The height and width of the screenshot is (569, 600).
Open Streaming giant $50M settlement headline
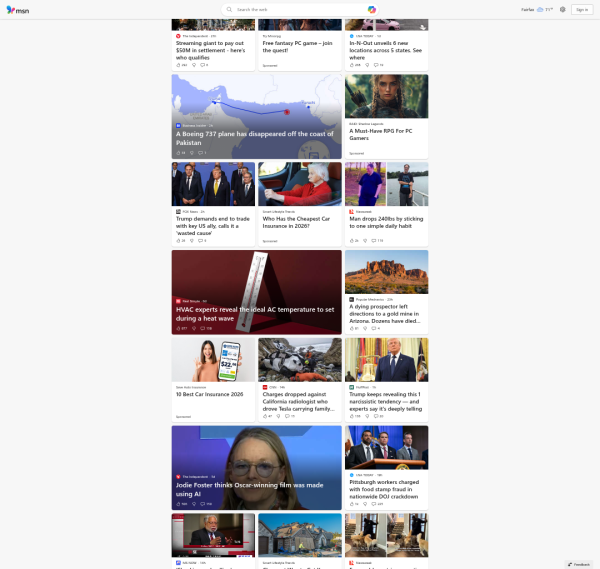pyautogui.click(x=210, y=51)
